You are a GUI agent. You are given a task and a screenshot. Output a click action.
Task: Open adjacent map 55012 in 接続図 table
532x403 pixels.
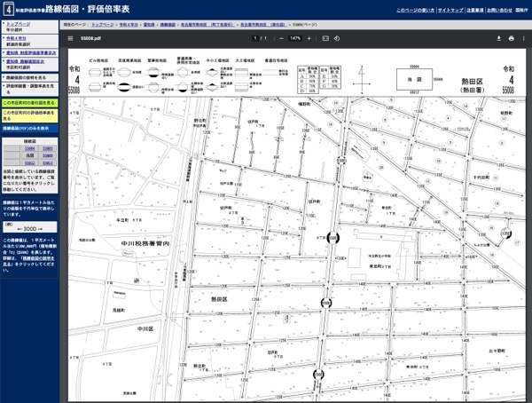[x=30, y=163]
